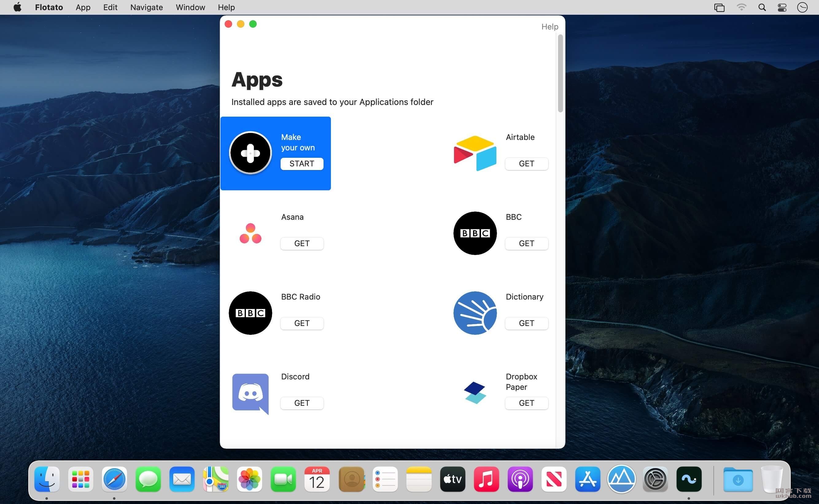Click the Flotato icon in the Dock
Screen dimensions: 819x504
pyautogui.click(x=689, y=479)
